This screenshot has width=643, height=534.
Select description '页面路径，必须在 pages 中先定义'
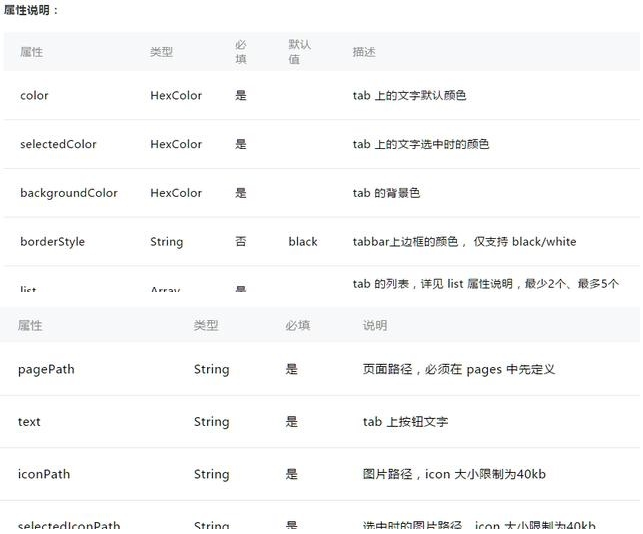458,369
